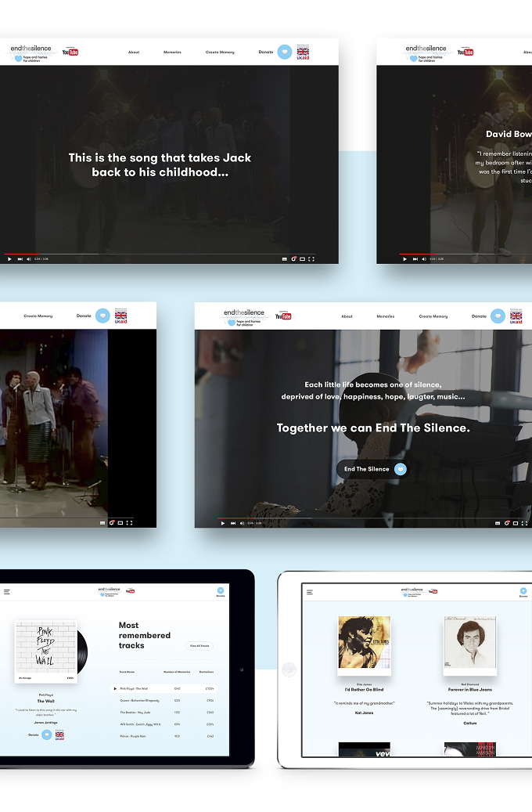532x812 pixels.
Task: Click blue heart donate button, Jack childhood screen
Action: click(x=285, y=52)
